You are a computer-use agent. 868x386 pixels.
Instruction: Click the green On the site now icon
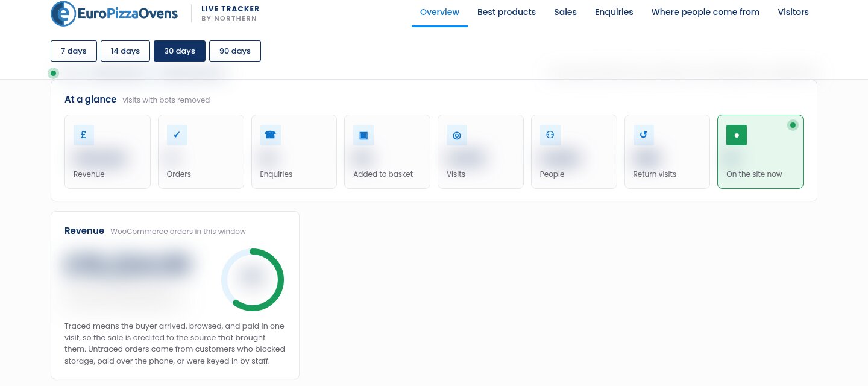[x=737, y=135]
